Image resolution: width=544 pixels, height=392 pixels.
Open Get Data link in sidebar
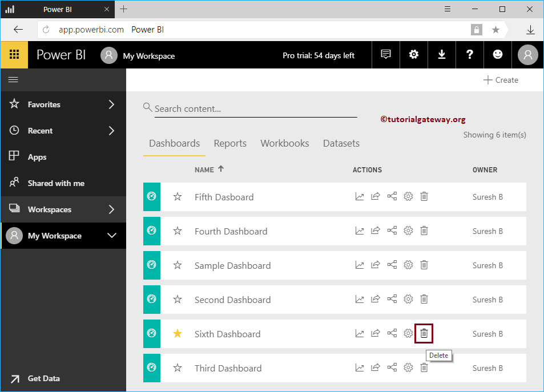click(44, 378)
